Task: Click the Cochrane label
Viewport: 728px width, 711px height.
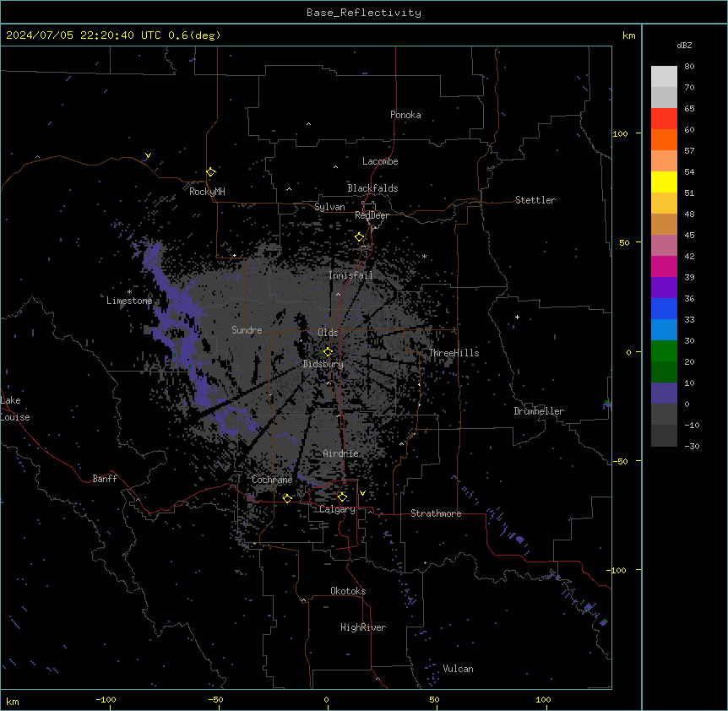Action: point(272,480)
